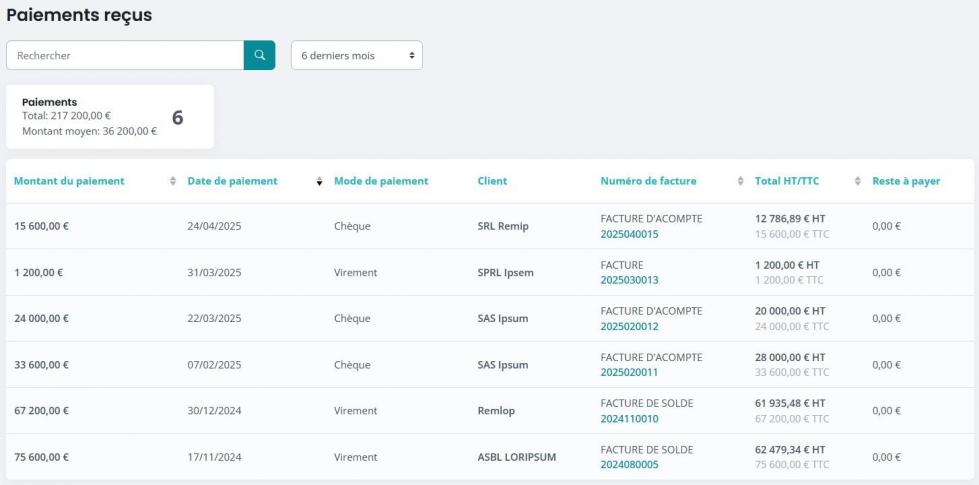Open invoice 2025020011 link
Image resolution: width=979 pixels, height=485 pixels.
(629, 372)
